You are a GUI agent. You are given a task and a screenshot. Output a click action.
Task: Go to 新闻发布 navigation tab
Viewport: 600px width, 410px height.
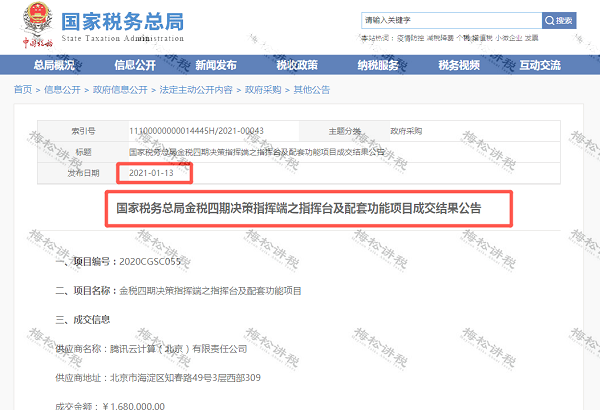216,65
